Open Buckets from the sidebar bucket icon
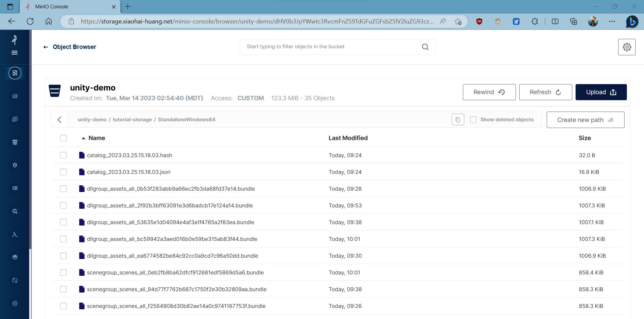 [15, 142]
